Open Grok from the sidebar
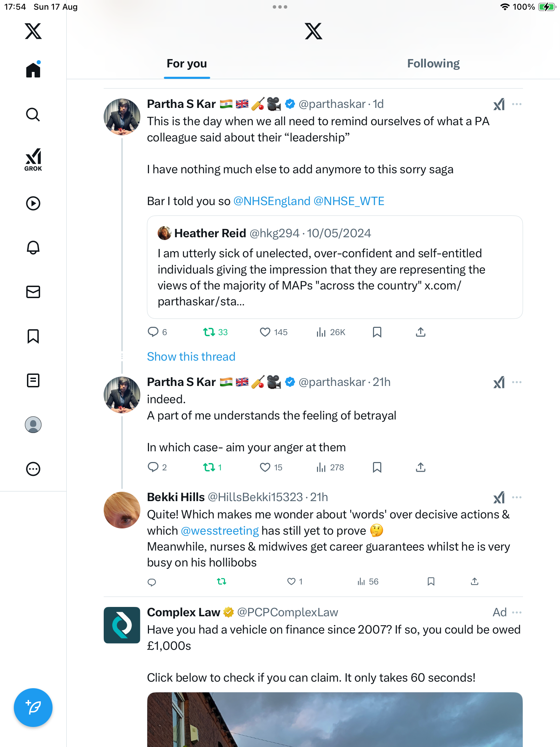This screenshot has height=747, width=560. [33, 159]
